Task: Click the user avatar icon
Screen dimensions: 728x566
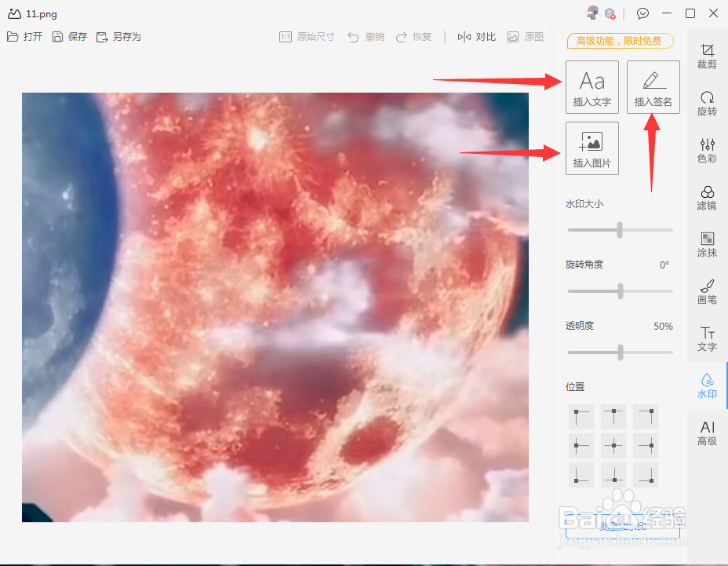Action: coord(592,13)
